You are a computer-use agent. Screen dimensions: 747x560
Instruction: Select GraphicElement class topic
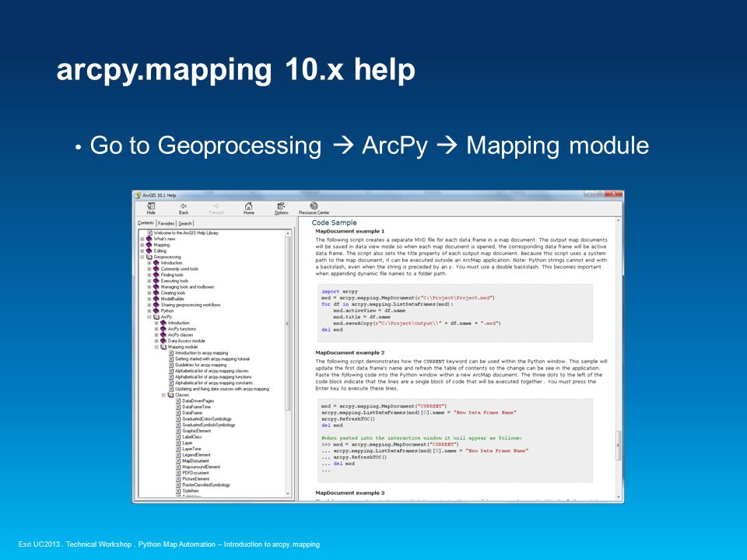point(196,431)
